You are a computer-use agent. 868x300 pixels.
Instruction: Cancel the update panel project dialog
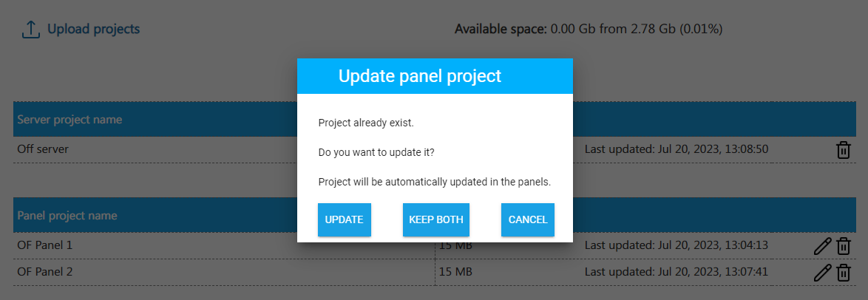pos(527,219)
